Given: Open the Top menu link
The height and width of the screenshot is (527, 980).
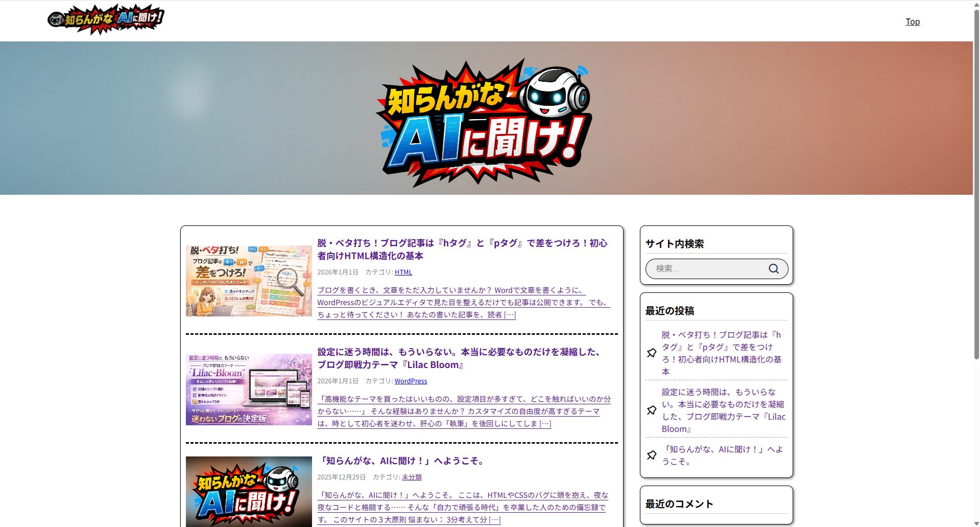Looking at the screenshot, I should click(912, 21).
